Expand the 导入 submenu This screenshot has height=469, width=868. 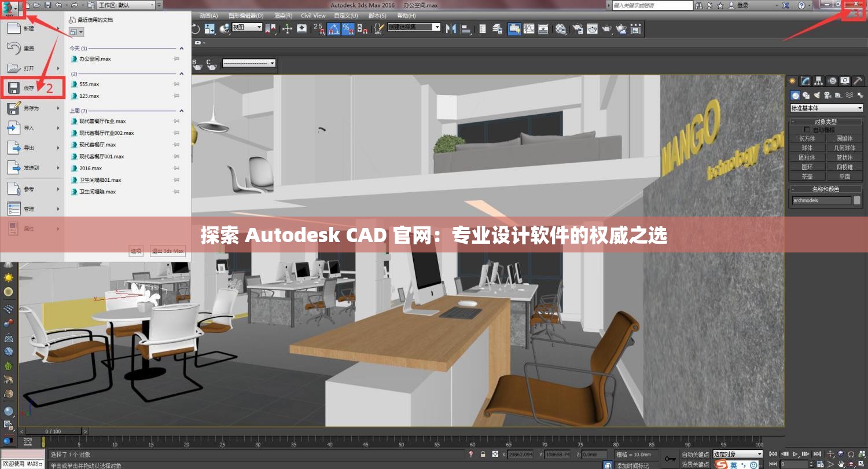[x=58, y=128]
